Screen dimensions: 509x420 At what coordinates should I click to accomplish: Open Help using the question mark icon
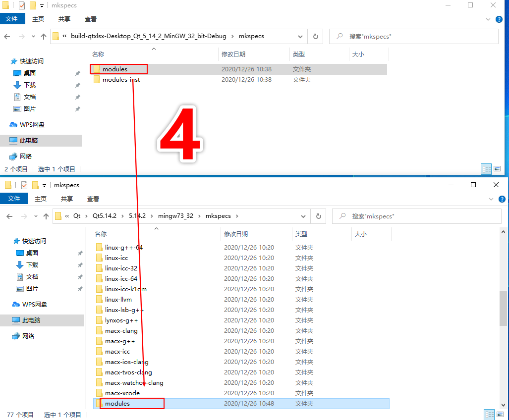[x=498, y=19]
